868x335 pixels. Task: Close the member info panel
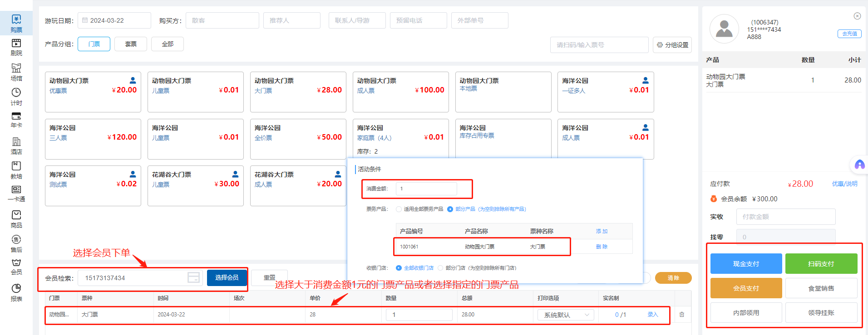(857, 16)
